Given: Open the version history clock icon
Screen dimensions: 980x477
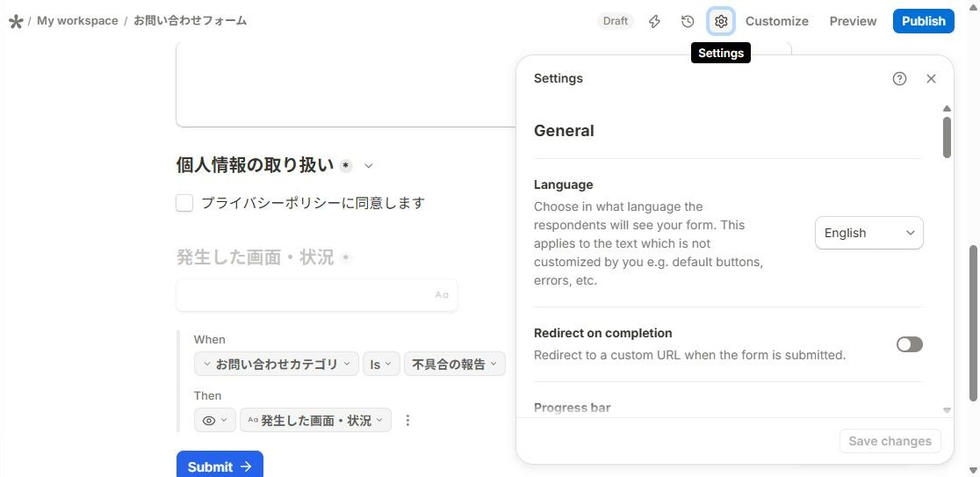Looking at the screenshot, I should 688,21.
